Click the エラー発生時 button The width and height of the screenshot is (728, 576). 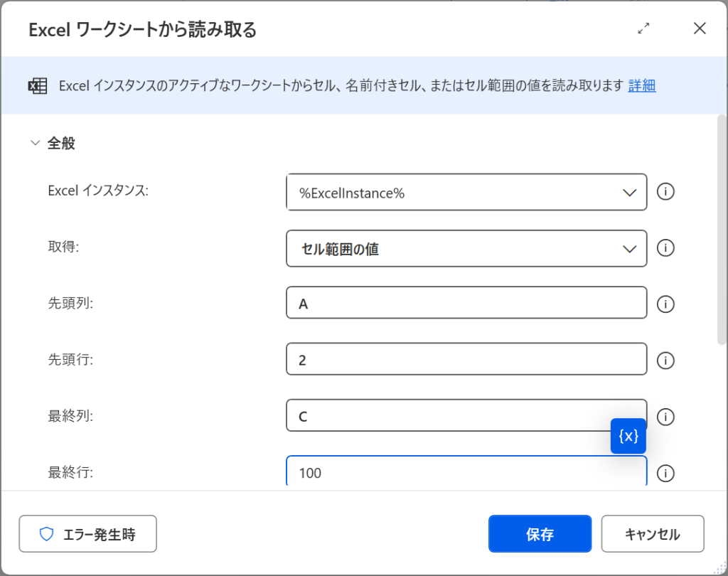[x=87, y=534]
